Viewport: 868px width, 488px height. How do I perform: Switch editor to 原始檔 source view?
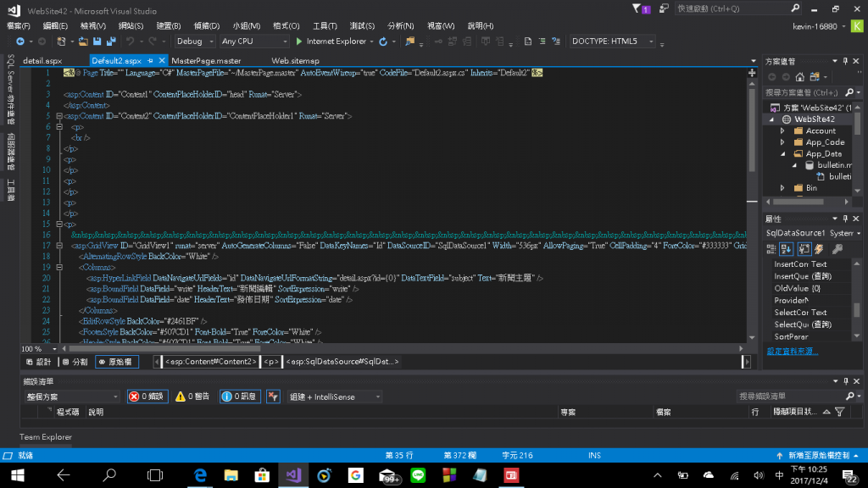(x=116, y=362)
